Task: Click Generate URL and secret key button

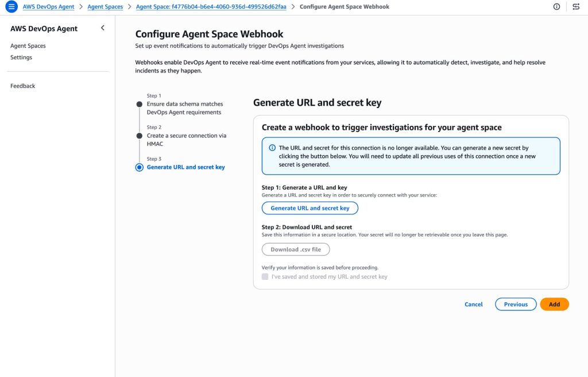Action: [x=310, y=208]
